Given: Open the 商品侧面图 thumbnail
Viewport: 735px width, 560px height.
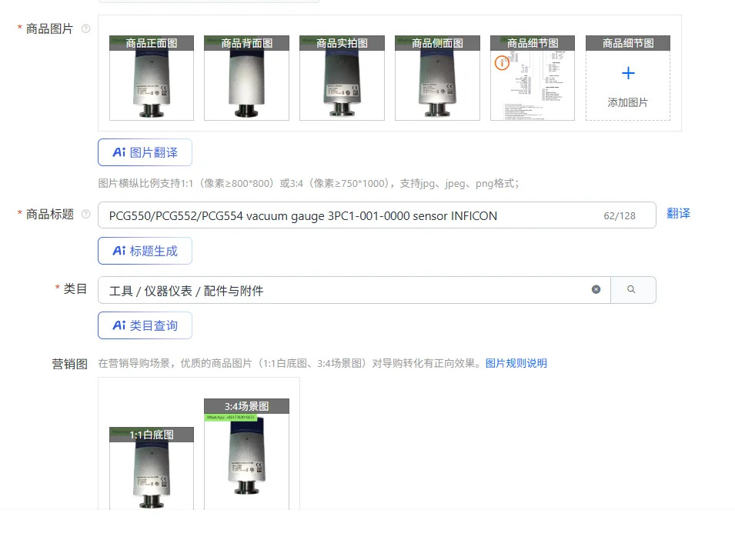Looking at the screenshot, I should (437, 78).
